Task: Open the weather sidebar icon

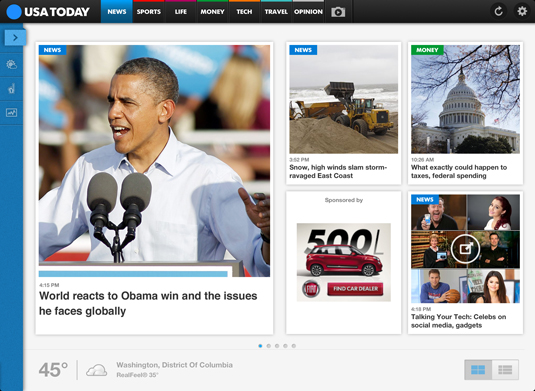Action: click(11, 65)
